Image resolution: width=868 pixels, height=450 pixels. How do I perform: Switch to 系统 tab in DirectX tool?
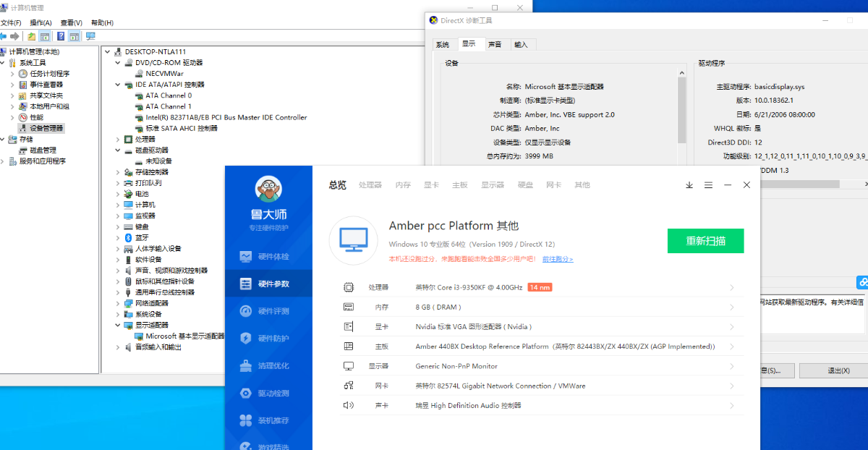click(443, 45)
